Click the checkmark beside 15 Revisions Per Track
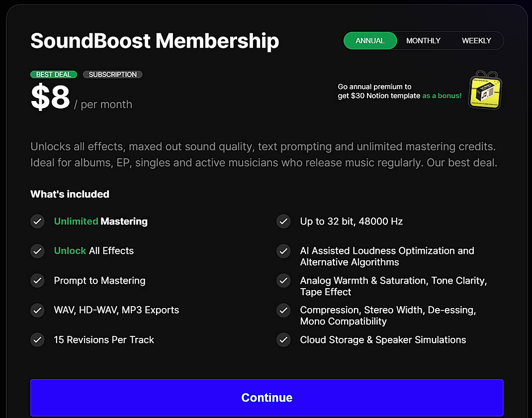 (37, 339)
